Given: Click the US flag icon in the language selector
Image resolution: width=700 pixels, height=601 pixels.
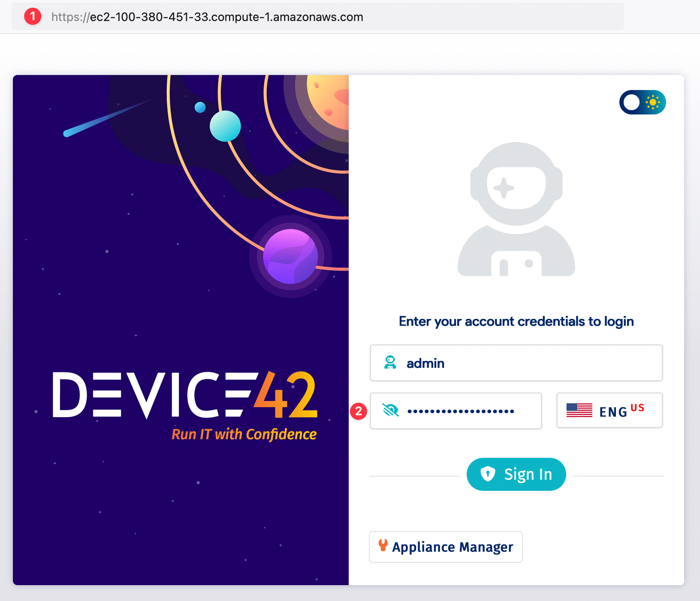Looking at the screenshot, I should 580,410.
